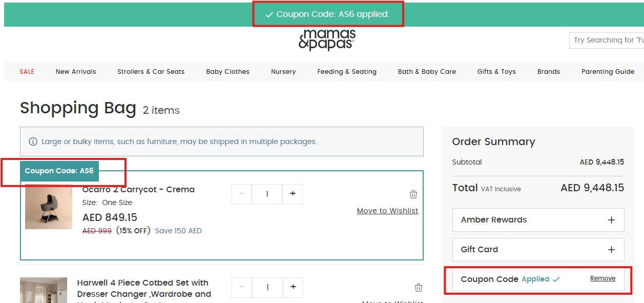Image resolution: width=644 pixels, height=303 pixels.
Task: Decrease Ocarro 2 Carrycot quantity with minus
Action: tap(241, 194)
